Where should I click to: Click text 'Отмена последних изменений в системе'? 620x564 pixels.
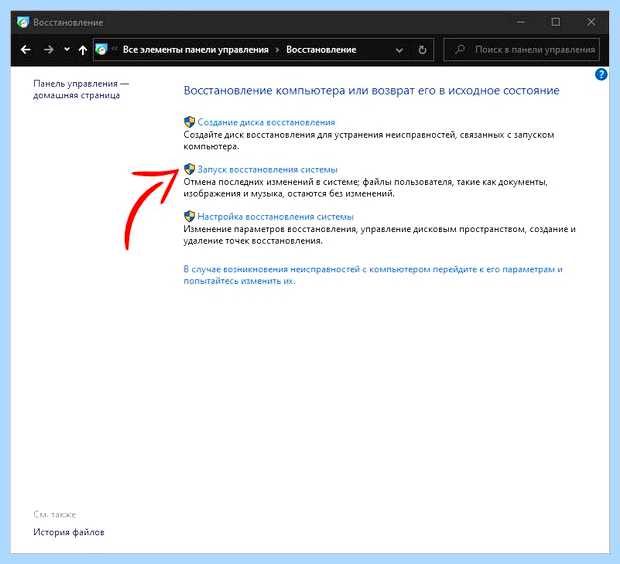270,182
